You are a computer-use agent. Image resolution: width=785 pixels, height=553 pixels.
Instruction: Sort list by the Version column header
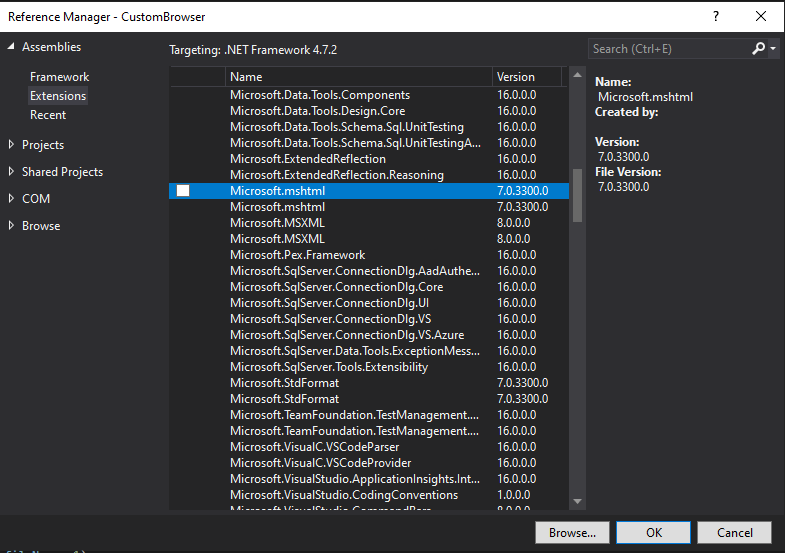(x=526, y=77)
